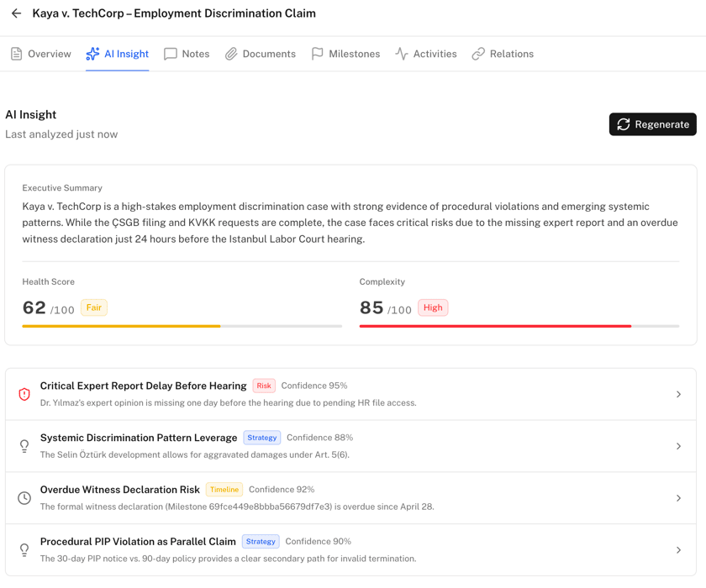Click the Selin Öztürk development description

194,454
